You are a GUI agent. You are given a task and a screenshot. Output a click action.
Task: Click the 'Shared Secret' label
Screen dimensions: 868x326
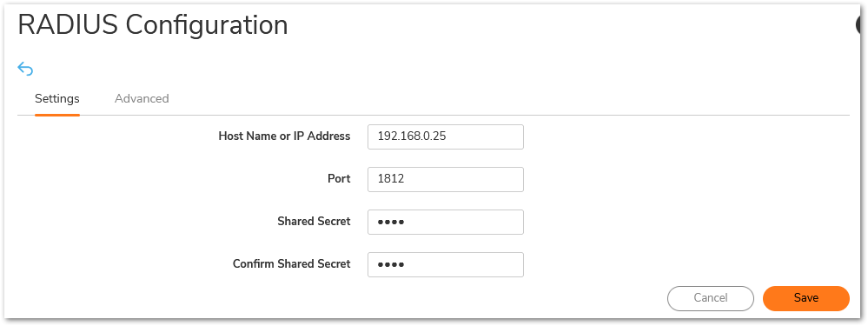point(314,222)
